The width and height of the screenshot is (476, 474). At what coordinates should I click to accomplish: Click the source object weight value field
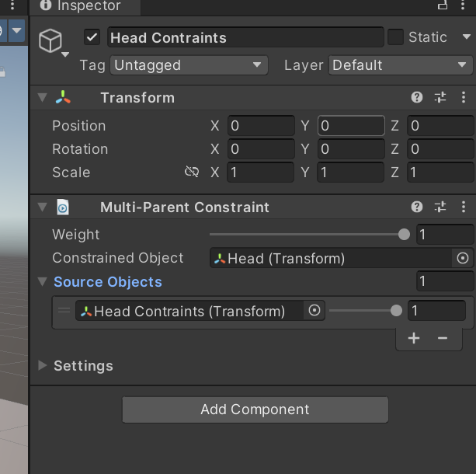436,311
